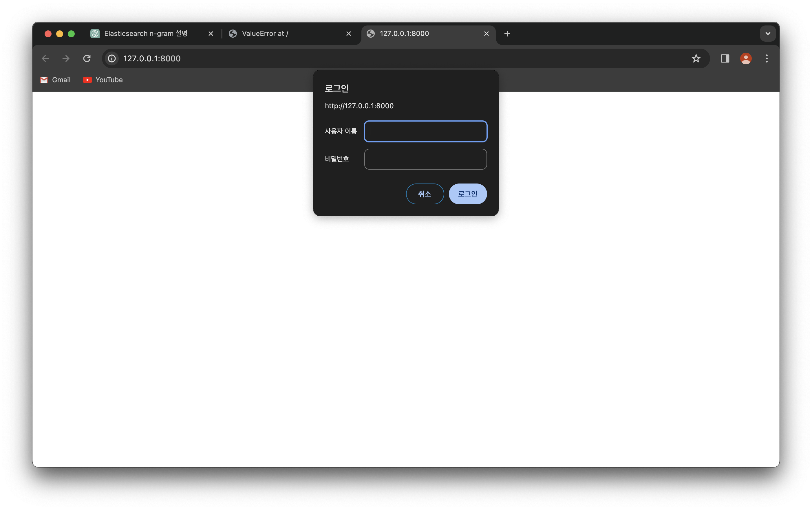Screen dimensions: 812x510
Task: Click the dialog URL http://127.0.0.1:8000 text
Action: (x=359, y=106)
